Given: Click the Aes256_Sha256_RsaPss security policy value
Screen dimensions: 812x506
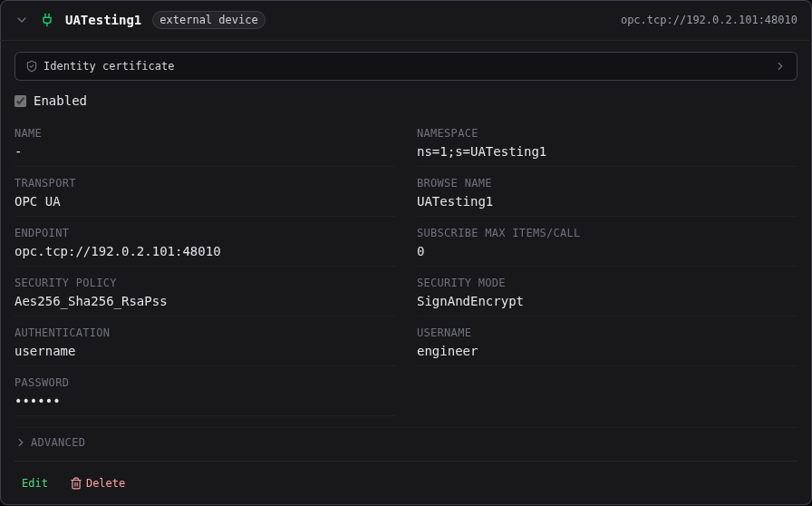Looking at the screenshot, I should [91, 301].
